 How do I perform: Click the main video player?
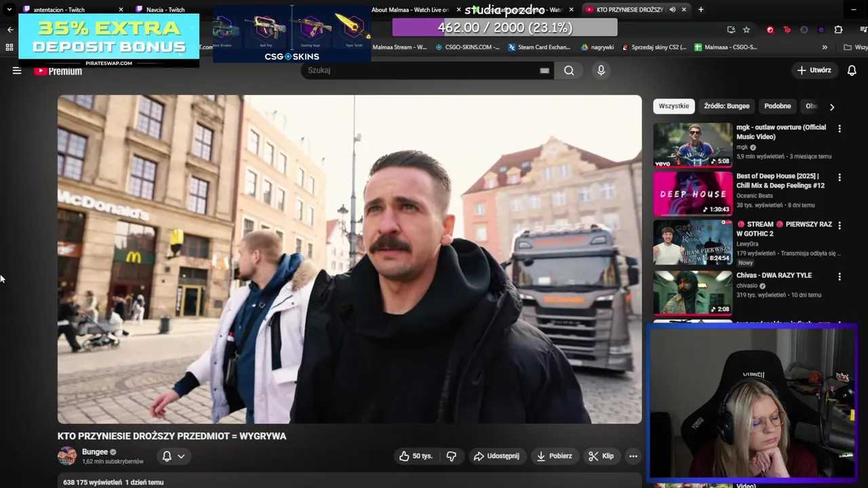[349, 259]
